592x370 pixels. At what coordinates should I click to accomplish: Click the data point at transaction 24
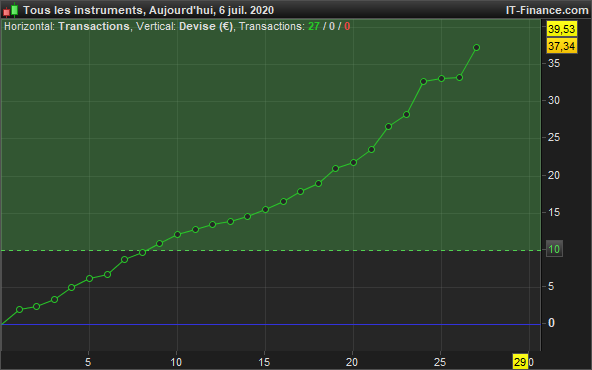pyautogui.click(x=424, y=82)
